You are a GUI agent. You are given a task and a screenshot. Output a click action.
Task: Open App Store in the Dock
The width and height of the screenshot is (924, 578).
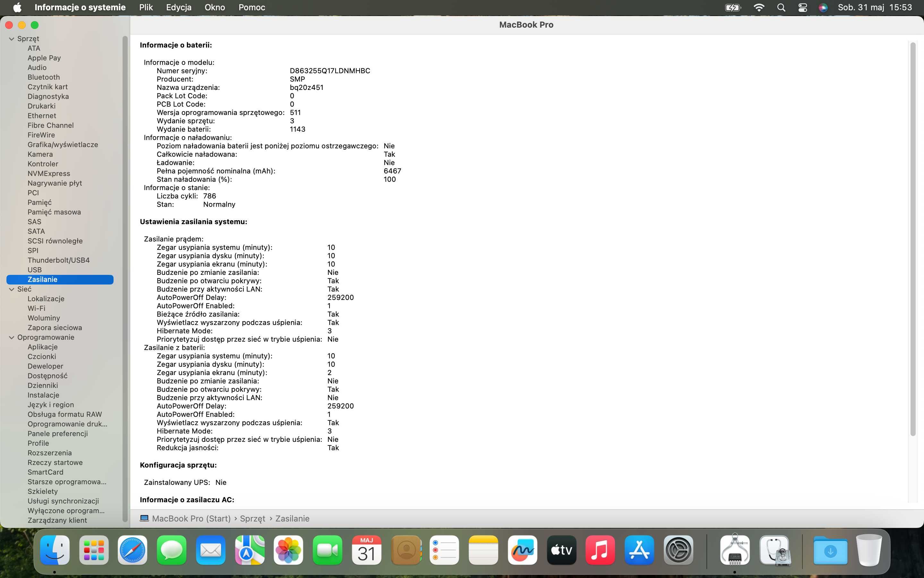pos(639,550)
